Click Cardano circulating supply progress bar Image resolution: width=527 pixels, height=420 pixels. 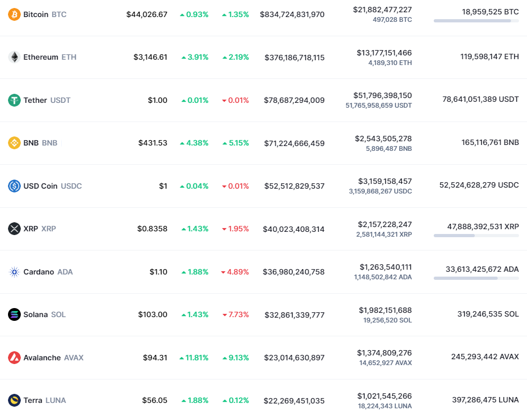tap(476, 278)
